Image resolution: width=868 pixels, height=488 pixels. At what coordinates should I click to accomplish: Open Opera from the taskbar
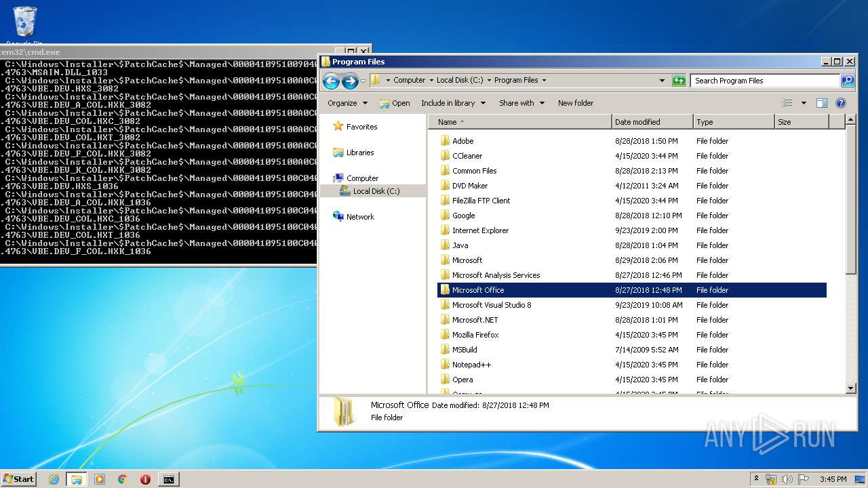pyautogui.click(x=145, y=479)
